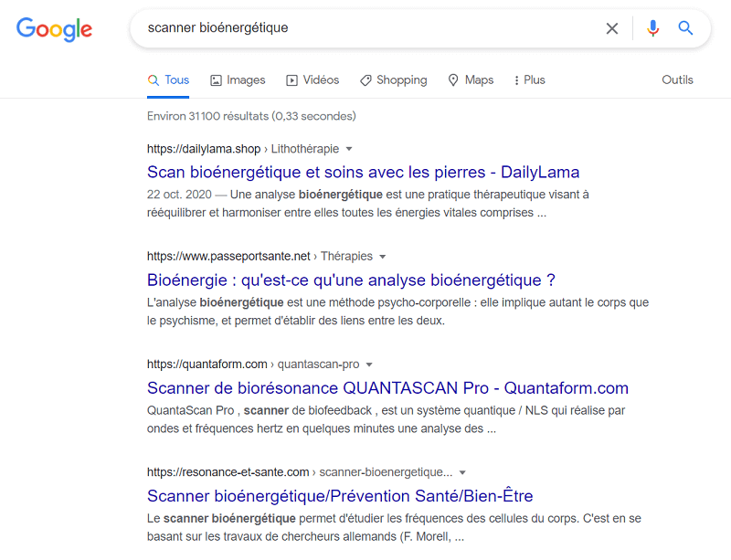Open the Vidéos tab
Image resolution: width=731 pixels, height=560 pixels.
[313, 80]
